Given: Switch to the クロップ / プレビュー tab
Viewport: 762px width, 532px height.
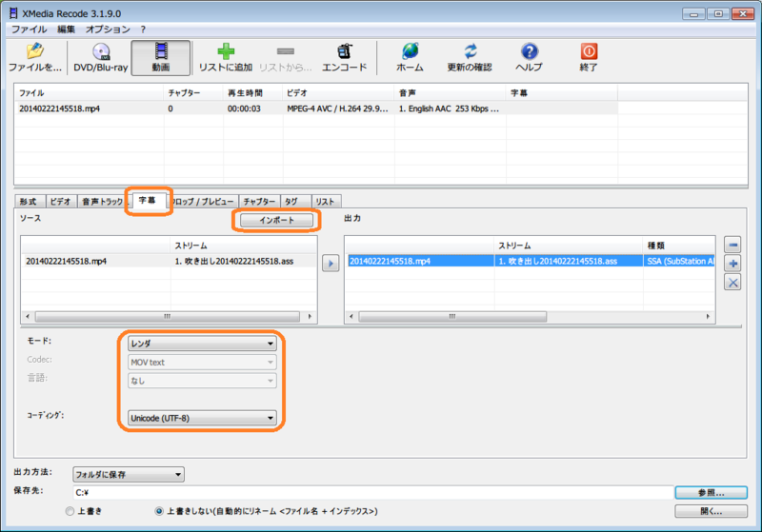Looking at the screenshot, I should pyautogui.click(x=203, y=202).
